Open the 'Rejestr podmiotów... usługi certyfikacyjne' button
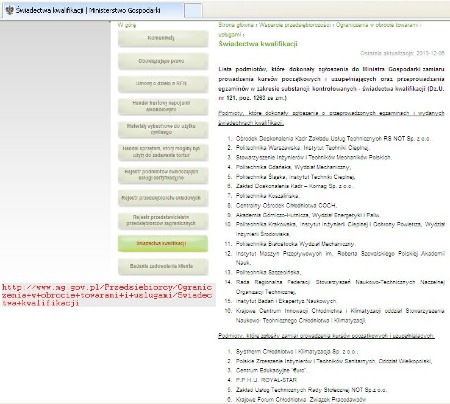This screenshot has height=404, width=450. 163,175
